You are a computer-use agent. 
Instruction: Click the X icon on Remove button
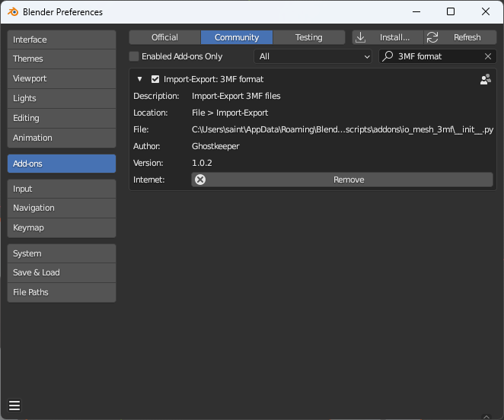point(200,180)
